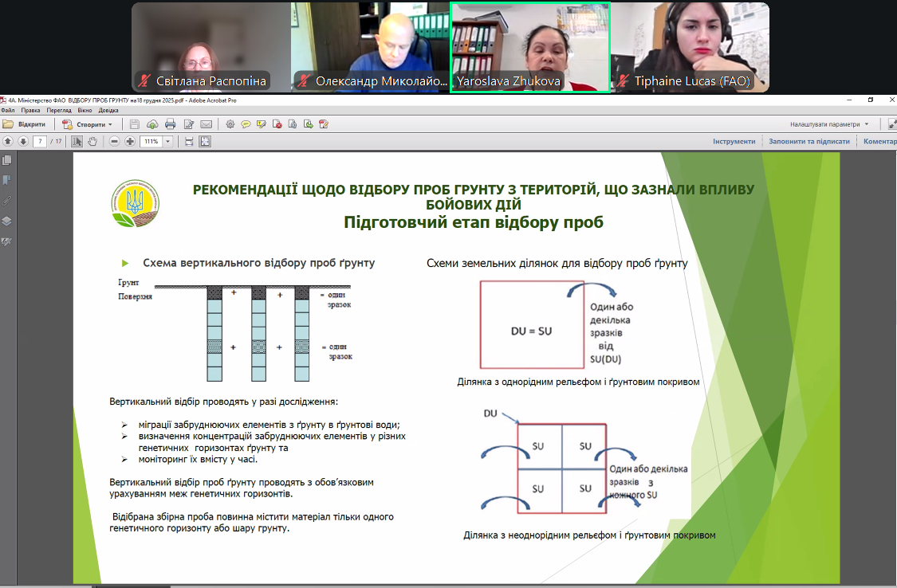The width and height of the screenshot is (897, 588).
Task: Activate the Hand pan tool
Action: tap(92, 142)
